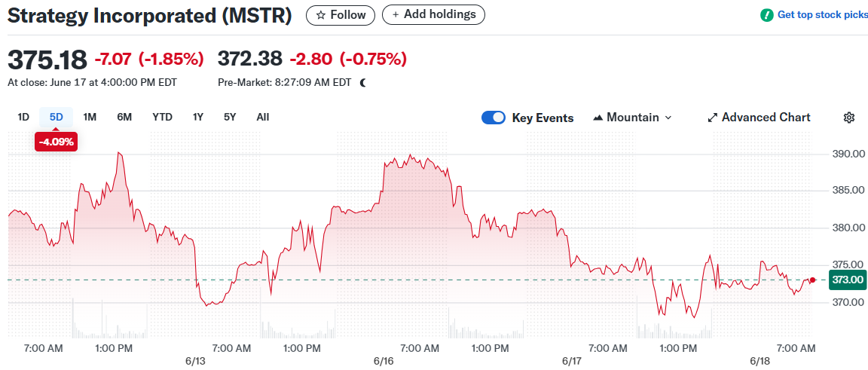Select the 1D chart range
This screenshot has height=370, width=868.
[23, 118]
